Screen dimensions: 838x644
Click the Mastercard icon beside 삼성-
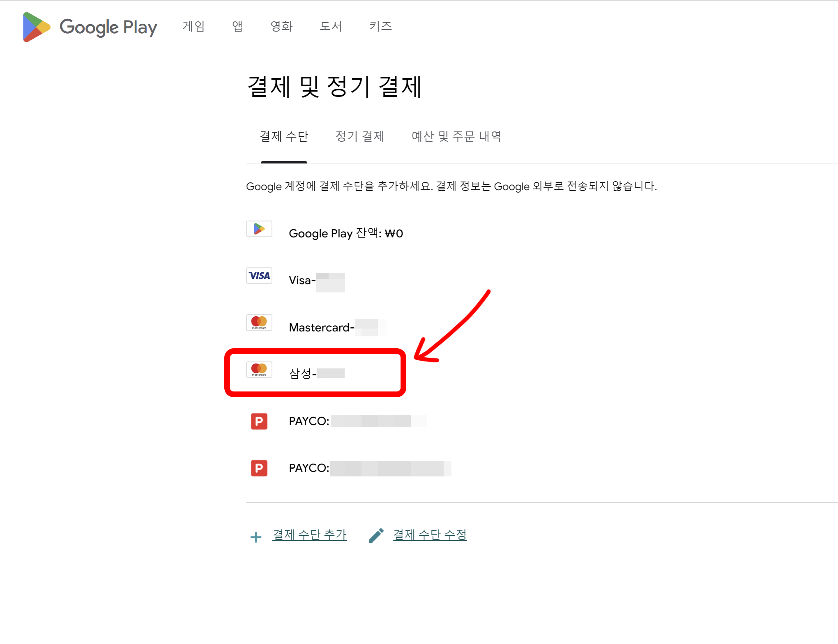pyautogui.click(x=259, y=369)
